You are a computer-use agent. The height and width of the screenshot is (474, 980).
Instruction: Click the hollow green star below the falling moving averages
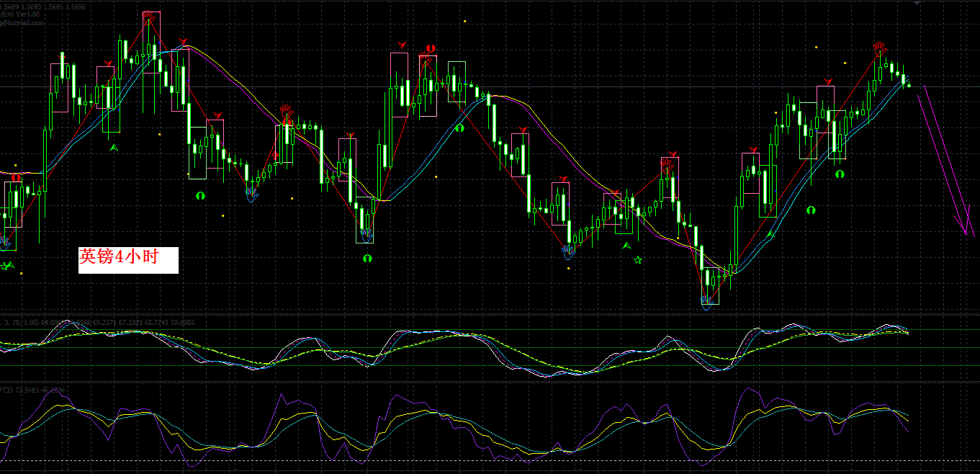coord(637,260)
